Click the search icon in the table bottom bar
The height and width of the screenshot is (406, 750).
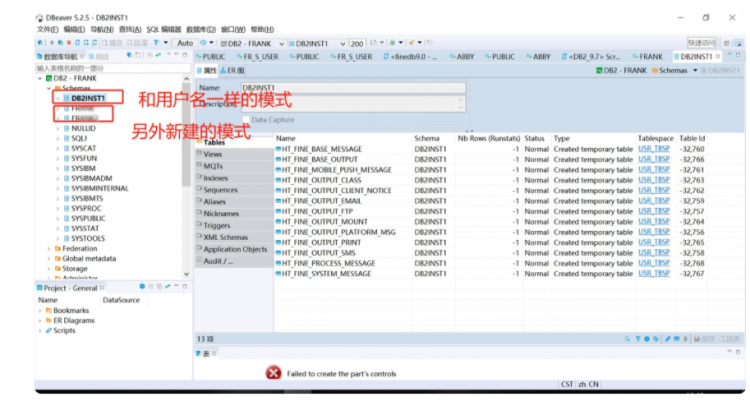point(627,339)
